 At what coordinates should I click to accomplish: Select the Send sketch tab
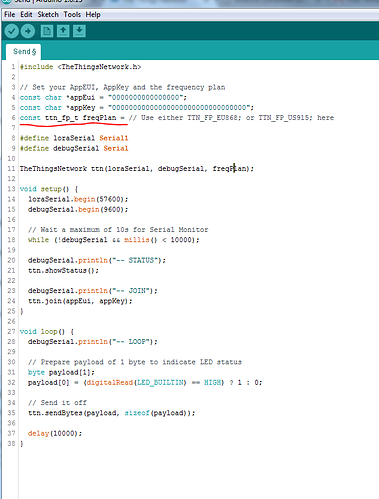24,52
